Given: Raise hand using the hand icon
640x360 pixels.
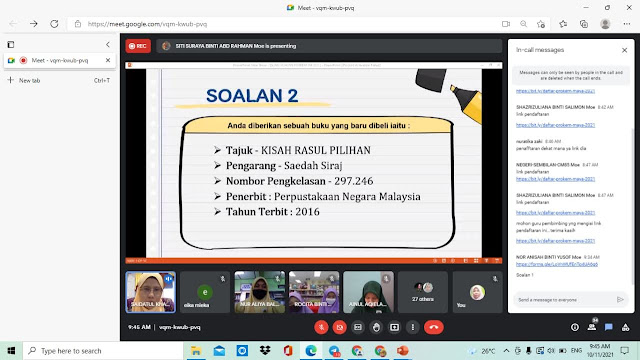Looking at the screenshot, I should (376, 327).
